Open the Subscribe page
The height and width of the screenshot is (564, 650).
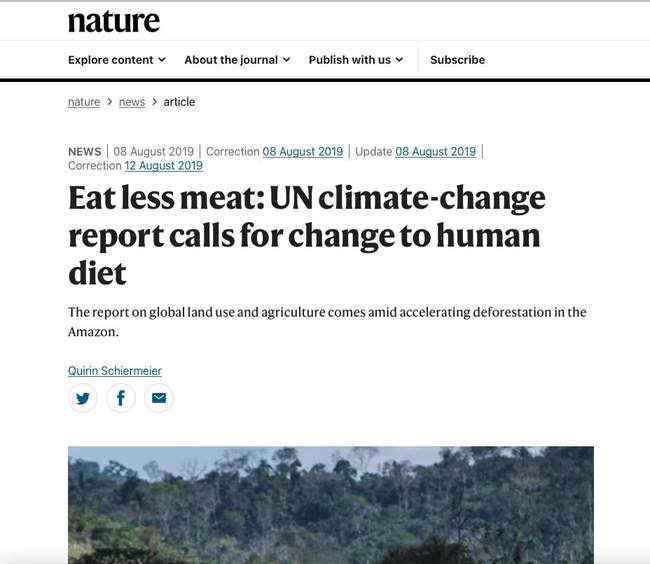tap(457, 60)
